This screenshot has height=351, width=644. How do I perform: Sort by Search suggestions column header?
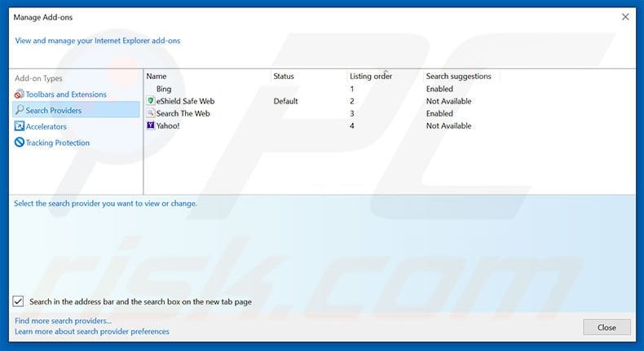coord(458,77)
